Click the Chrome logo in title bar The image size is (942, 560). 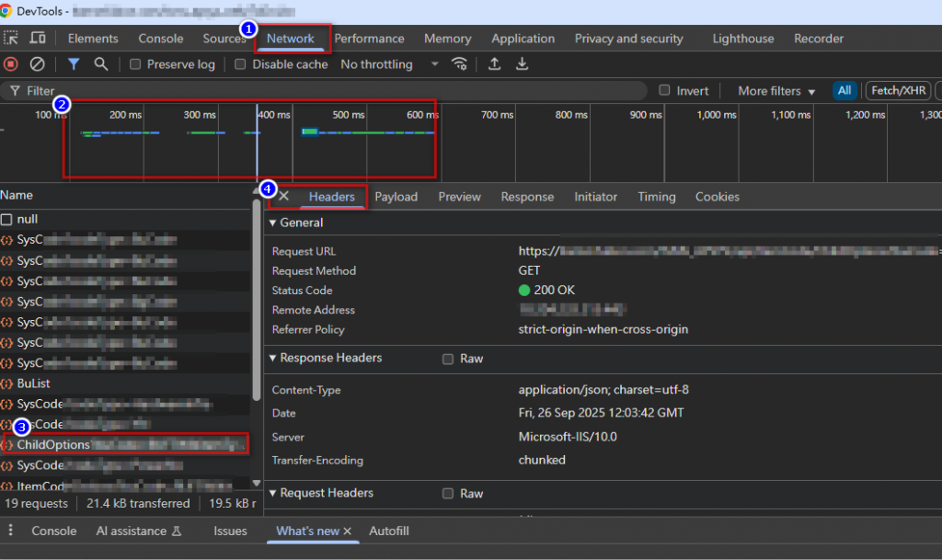(6, 11)
